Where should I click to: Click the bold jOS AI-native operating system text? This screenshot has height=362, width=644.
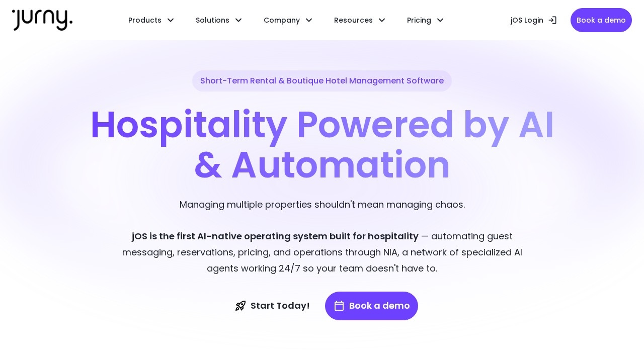[x=275, y=236]
